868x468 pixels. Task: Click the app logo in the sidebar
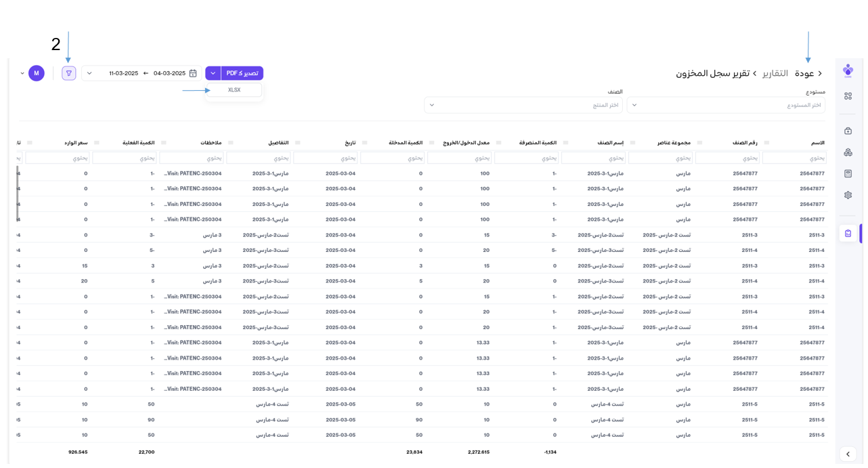click(x=848, y=70)
